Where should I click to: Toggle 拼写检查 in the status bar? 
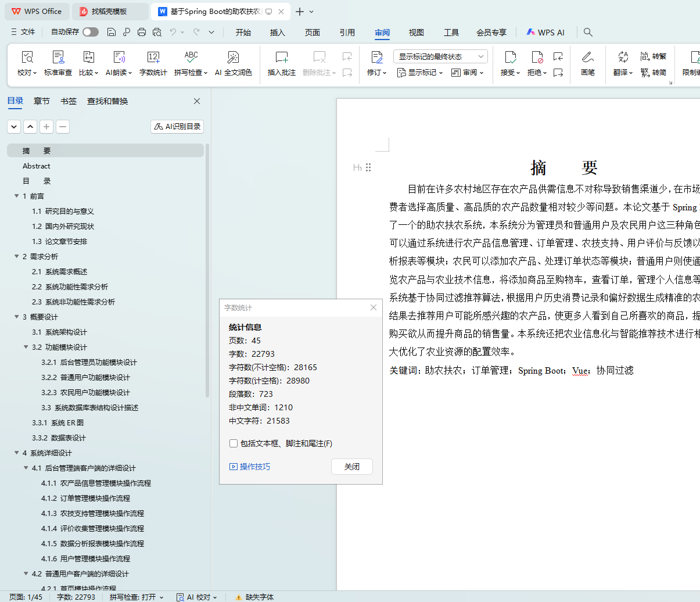pos(136,597)
